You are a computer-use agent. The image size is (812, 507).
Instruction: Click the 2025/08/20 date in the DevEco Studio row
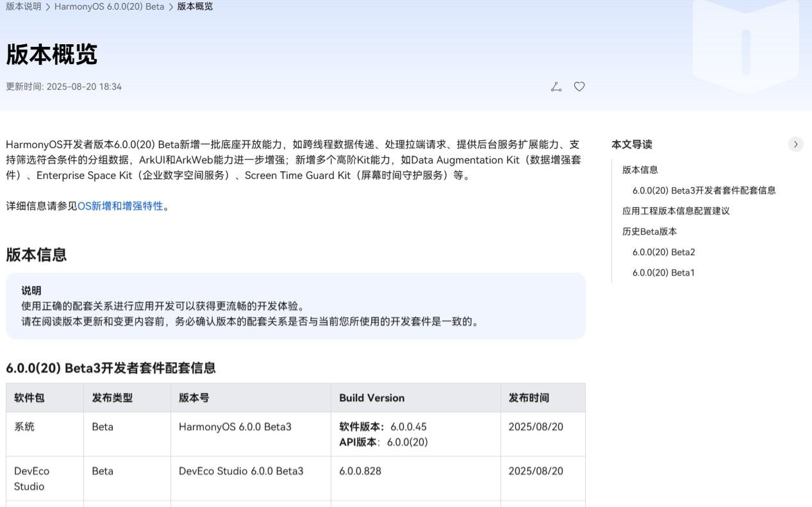coord(536,471)
